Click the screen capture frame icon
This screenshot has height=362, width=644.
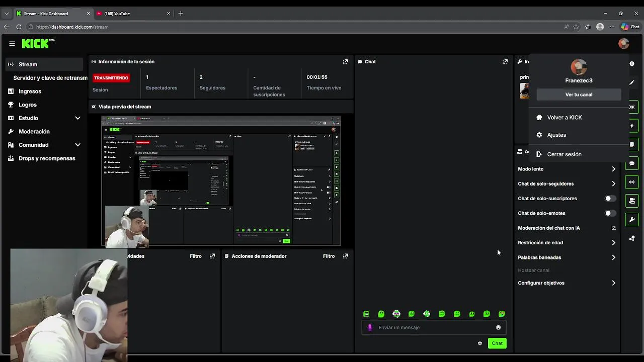pyautogui.click(x=632, y=107)
